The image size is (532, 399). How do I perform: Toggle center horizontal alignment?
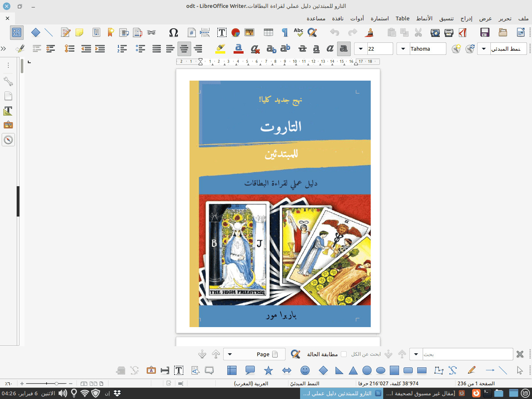click(x=184, y=49)
